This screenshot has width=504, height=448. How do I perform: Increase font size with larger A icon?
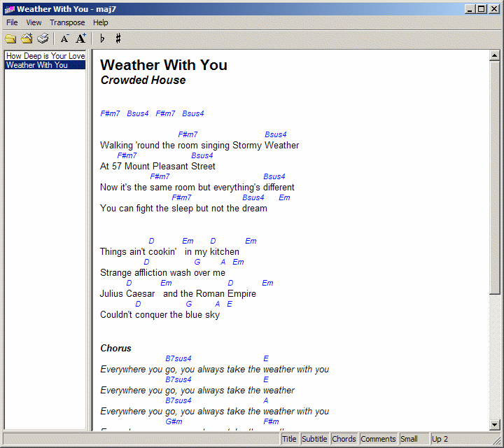click(x=80, y=38)
